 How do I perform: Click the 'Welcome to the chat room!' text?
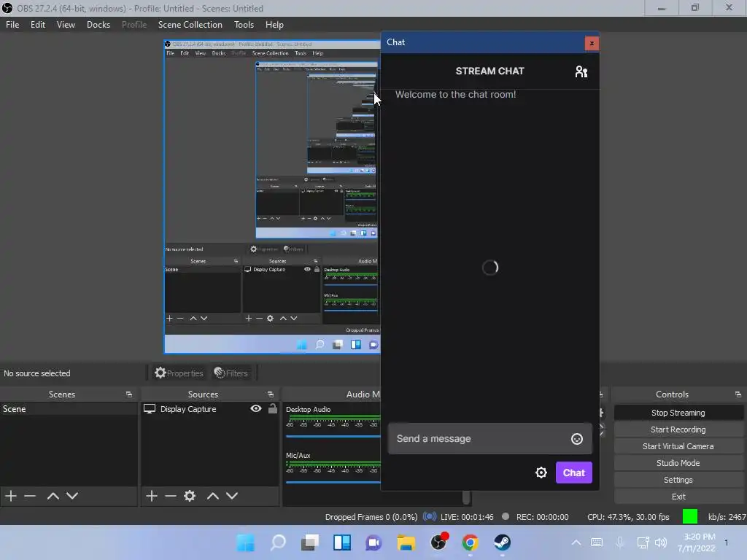click(455, 94)
